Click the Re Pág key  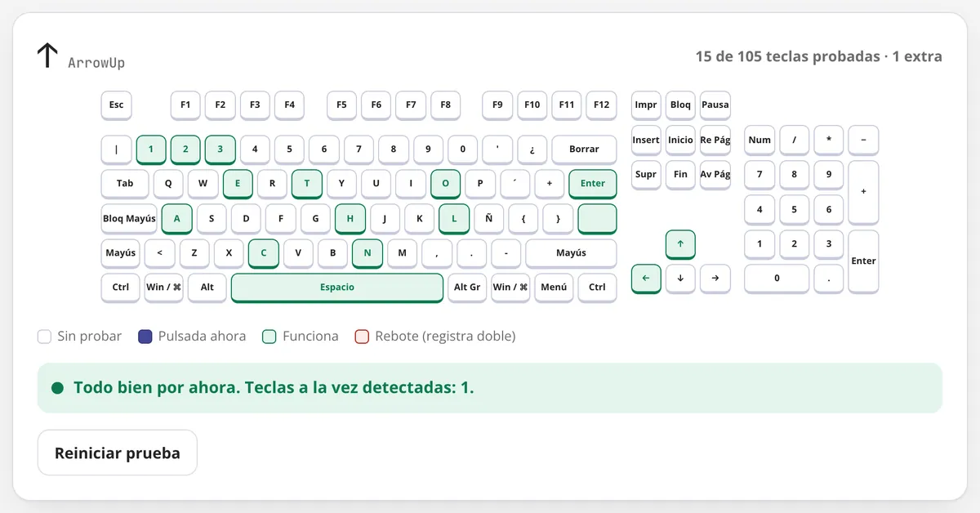coord(715,140)
